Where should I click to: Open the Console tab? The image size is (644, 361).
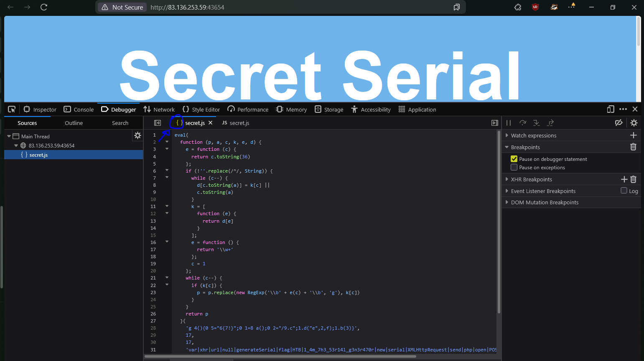[79, 109]
